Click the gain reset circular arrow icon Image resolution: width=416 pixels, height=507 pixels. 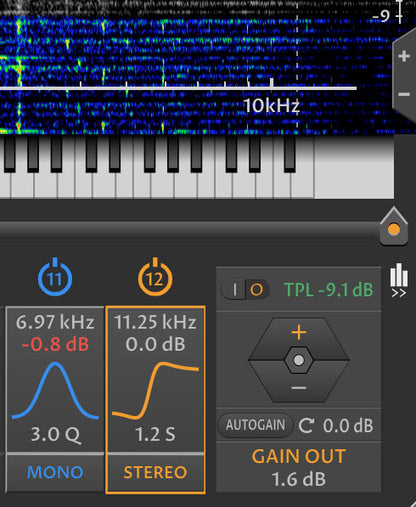coord(306,425)
